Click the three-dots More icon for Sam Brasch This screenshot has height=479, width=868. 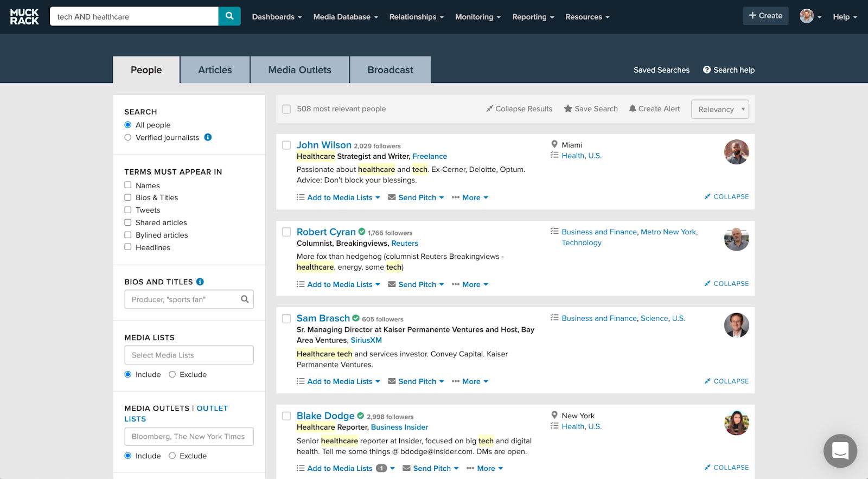(x=456, y=381)
